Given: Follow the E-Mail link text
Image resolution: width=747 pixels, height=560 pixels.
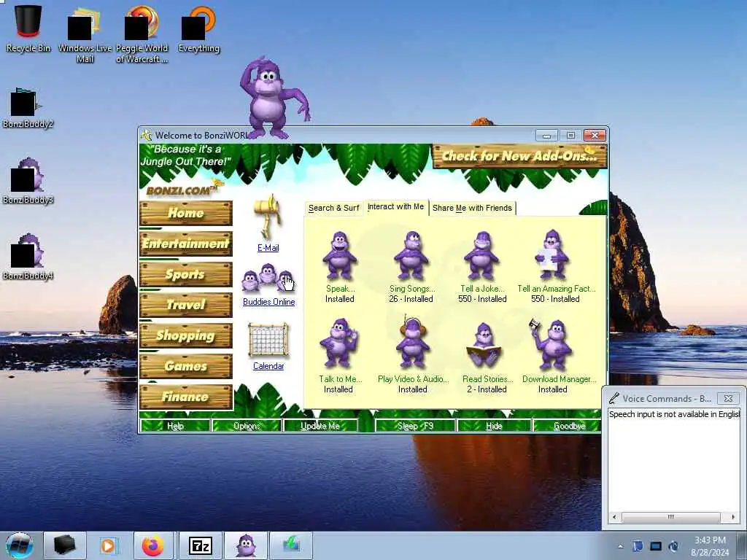Looking at the screenshot, I should [x=268, y=248].
